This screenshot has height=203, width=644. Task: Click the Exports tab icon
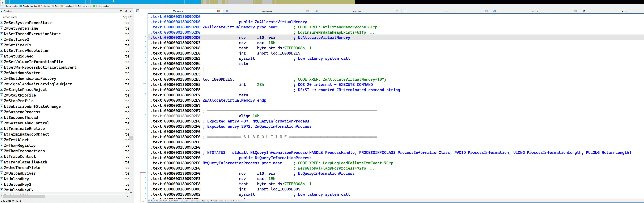[584, 11]
